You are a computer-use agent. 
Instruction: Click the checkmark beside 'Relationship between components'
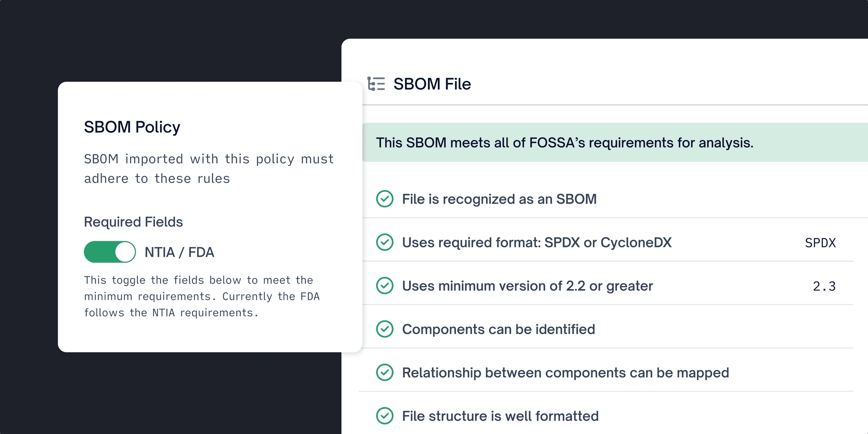click(384, 372)
